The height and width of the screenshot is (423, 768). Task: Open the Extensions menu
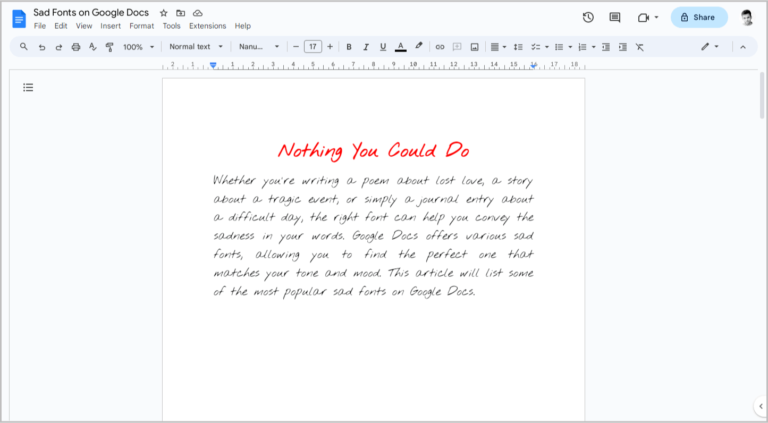(x=208, y=26)
